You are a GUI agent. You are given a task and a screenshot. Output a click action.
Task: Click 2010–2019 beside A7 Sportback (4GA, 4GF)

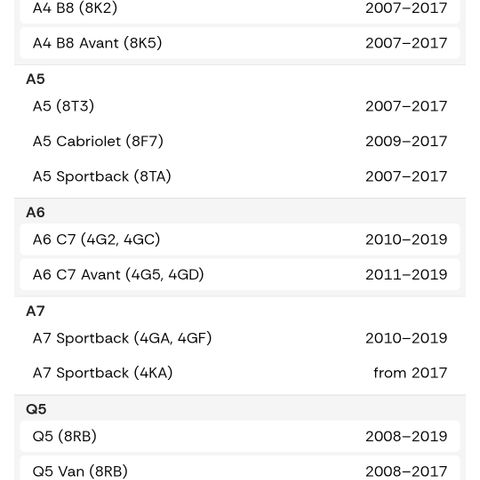tap(406, 338)
